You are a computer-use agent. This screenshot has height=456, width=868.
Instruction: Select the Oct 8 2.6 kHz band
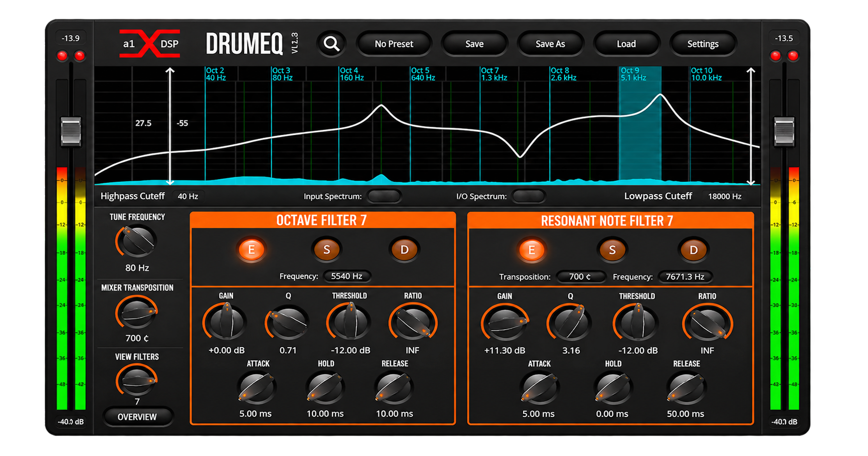coord(564,74)
